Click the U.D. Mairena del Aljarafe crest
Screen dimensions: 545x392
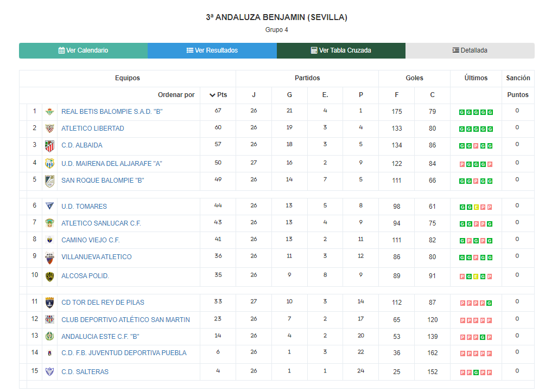50,164
